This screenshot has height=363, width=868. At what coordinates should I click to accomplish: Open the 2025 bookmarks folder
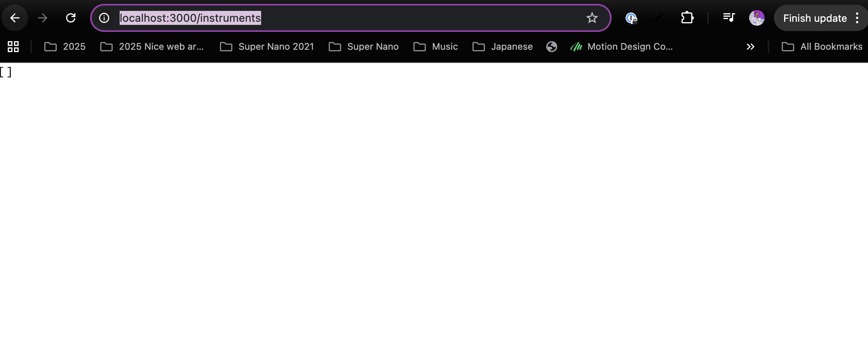tap(65, 46)
